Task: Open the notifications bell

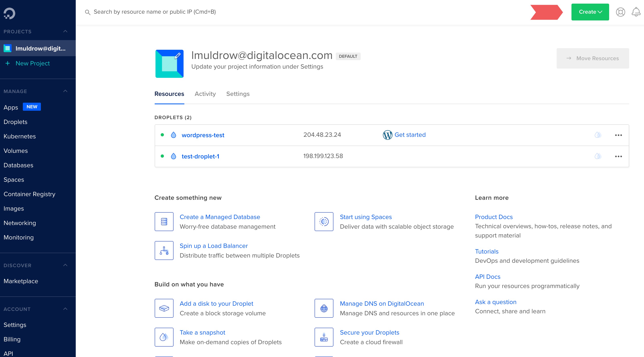Action: click(636, 12)
